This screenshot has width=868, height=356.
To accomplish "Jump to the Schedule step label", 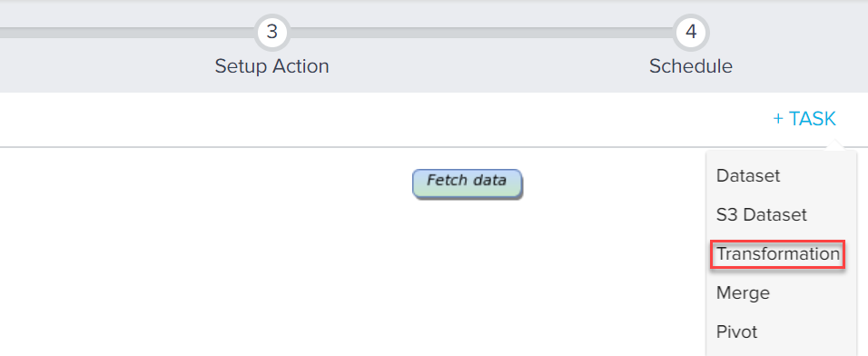I will [x=691, y=66].
